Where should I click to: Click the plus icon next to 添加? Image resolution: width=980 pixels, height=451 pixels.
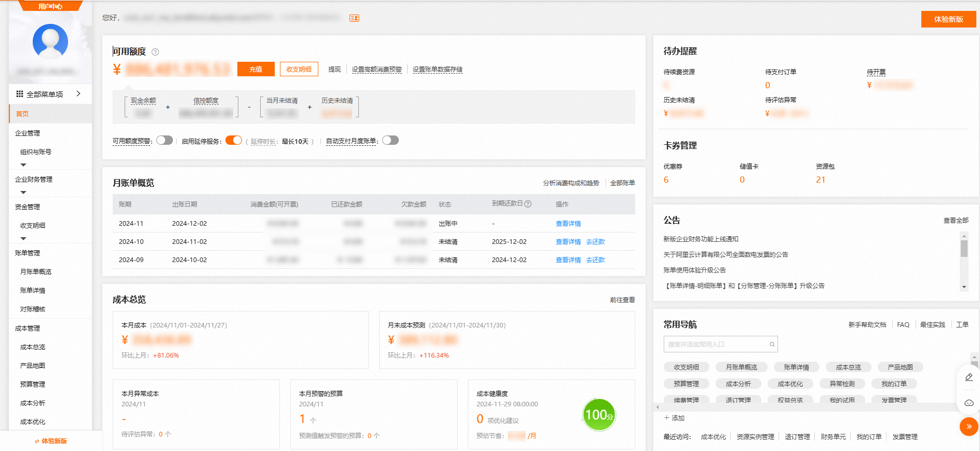click(x=666, y=418)
